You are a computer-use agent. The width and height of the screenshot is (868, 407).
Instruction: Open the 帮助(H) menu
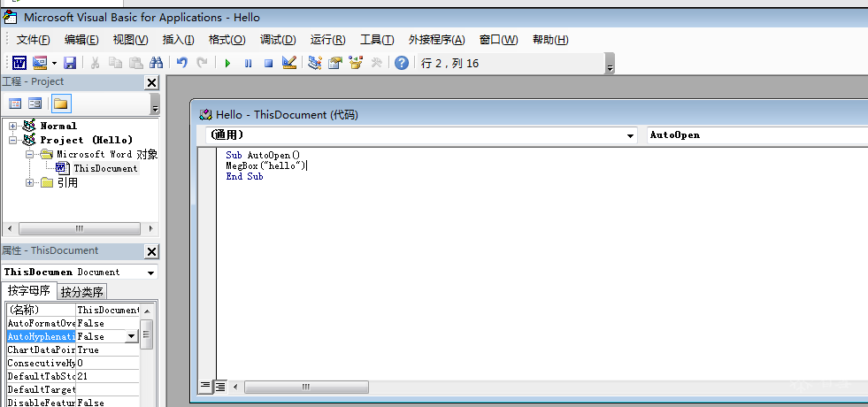[550, 40]
